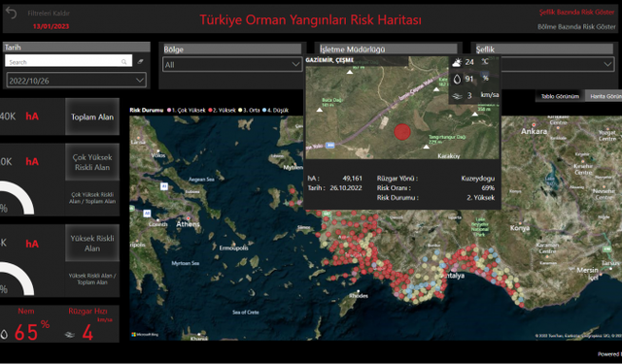Viewport: 622px width, 364px height.
Task: Click the Microsoft Bing logo on map
Action: [x=145, y=335]
